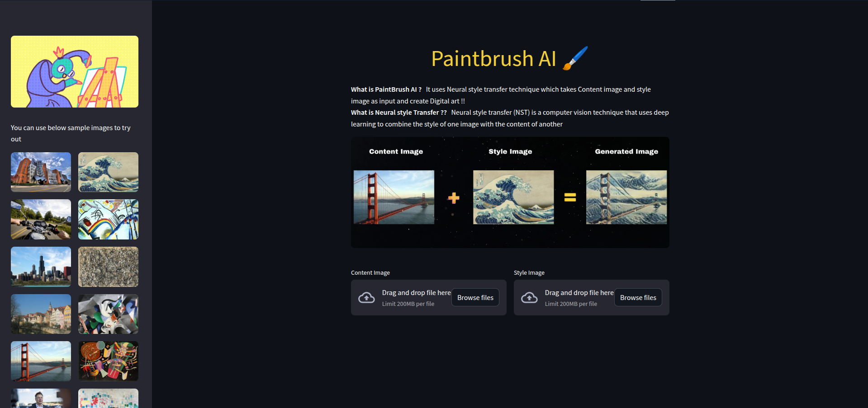Select the Great Wave sample style image
Image resolution: width=868 pixels, height=408 pixels.
point(108,172)
